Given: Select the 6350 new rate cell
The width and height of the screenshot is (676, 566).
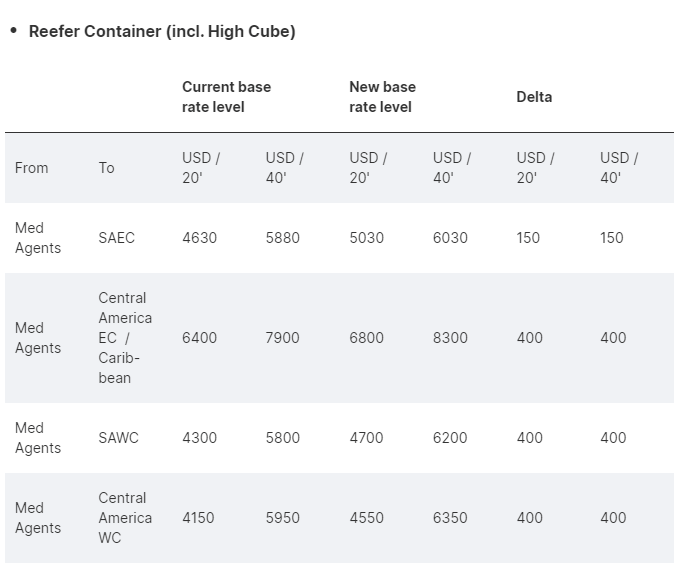Looking at the screenshot, I should pyautogui.click(x=450, y=518).
